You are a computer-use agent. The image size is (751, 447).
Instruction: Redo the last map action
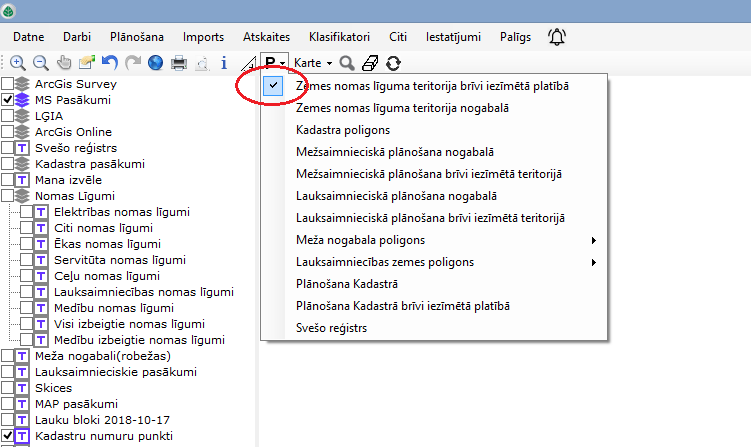[x=133, y=63]
